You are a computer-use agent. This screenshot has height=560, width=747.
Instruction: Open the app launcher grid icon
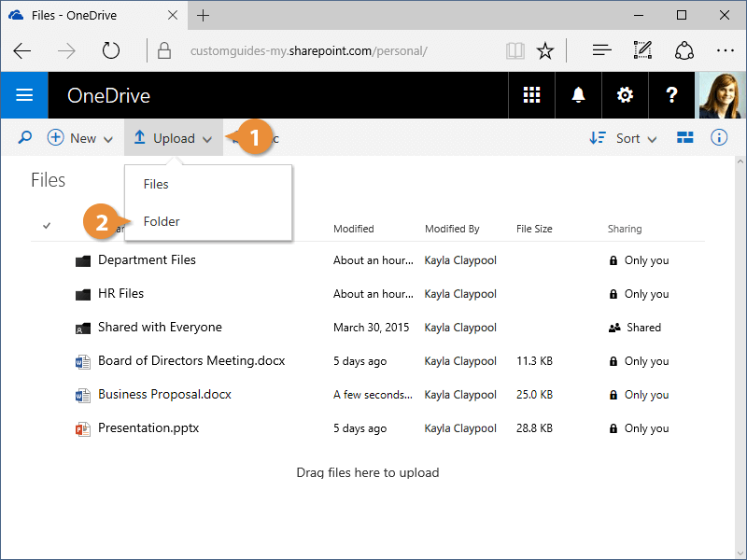point(531,95)
